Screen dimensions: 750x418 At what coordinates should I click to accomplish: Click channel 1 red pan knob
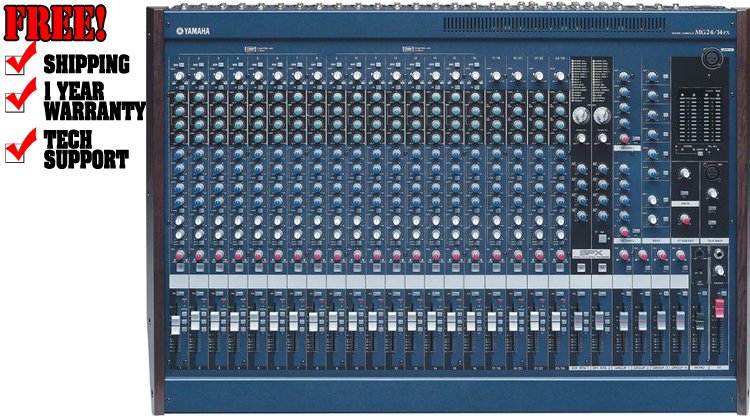[x=179, y=255]
